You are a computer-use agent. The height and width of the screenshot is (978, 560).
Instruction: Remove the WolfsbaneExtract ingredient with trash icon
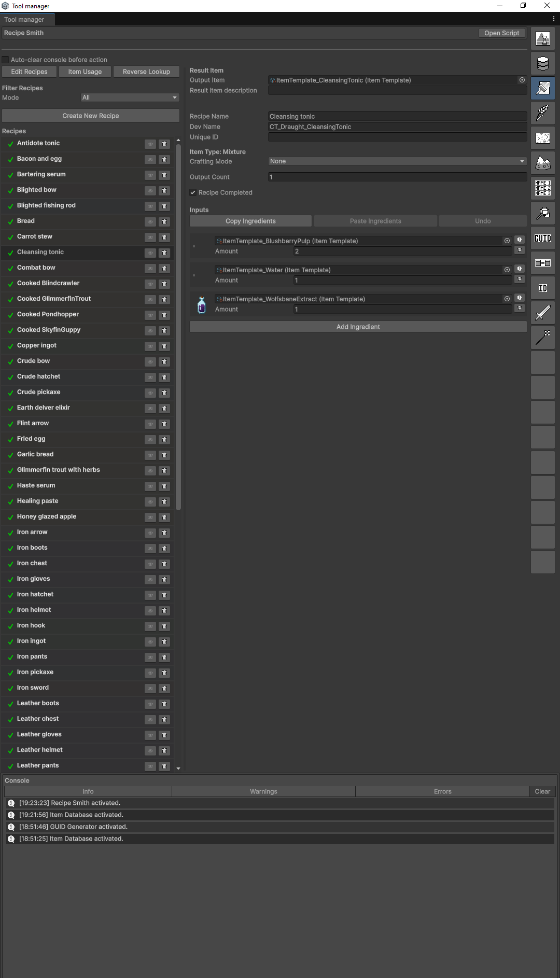coord(519,309)
